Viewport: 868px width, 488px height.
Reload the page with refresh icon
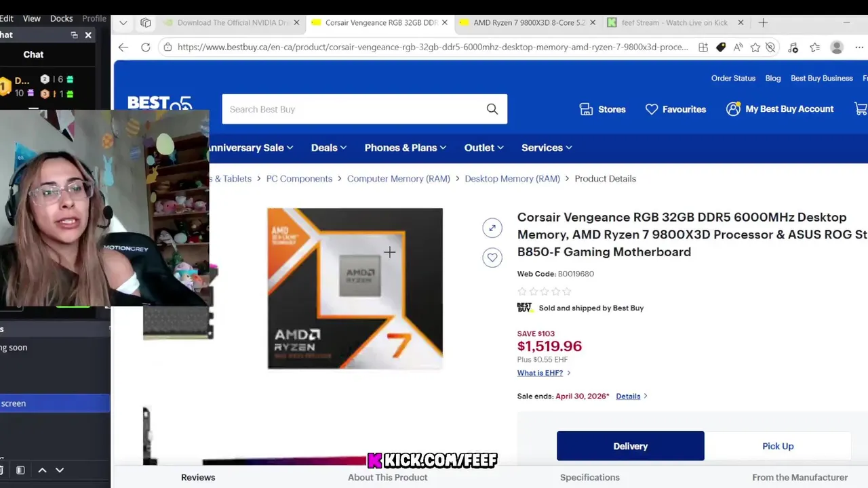pos(145,47)
